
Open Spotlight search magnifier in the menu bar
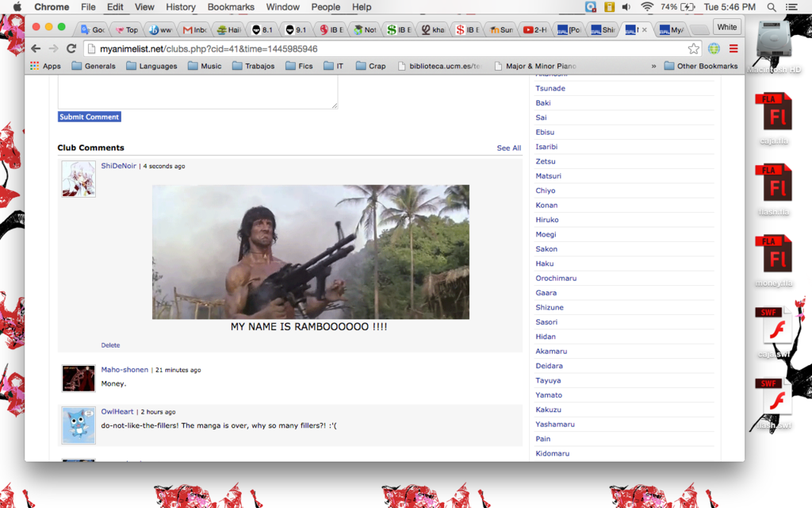pyautogui.click(x=772, y=7)
